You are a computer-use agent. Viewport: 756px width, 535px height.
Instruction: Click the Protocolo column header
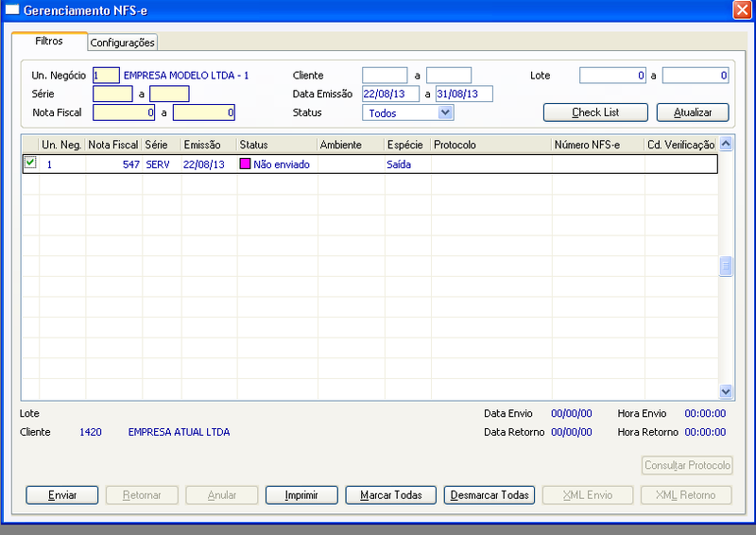pyautogui.click(x=490, y=145)
